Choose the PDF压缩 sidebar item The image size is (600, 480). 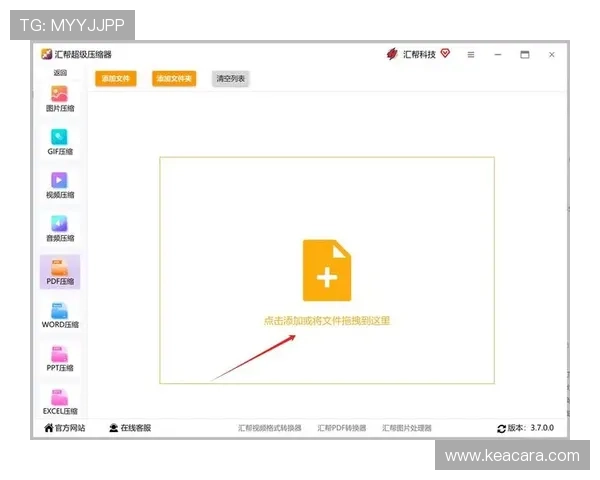[60, 272]
